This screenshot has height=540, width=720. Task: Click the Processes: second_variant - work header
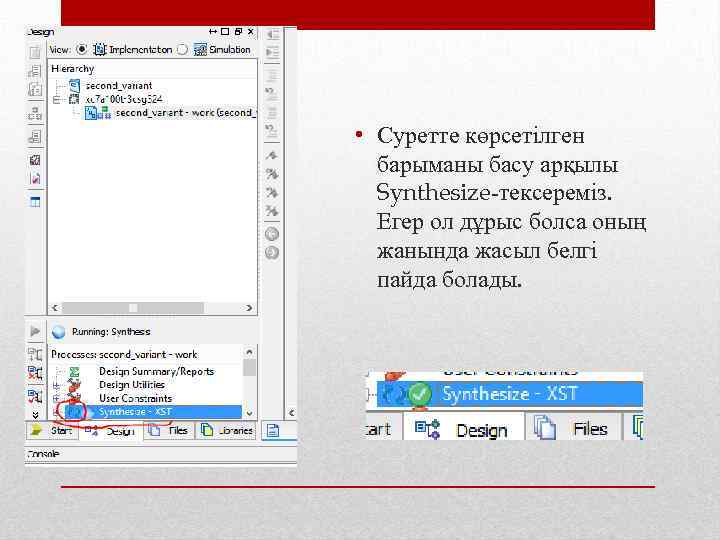coord(124,354)
